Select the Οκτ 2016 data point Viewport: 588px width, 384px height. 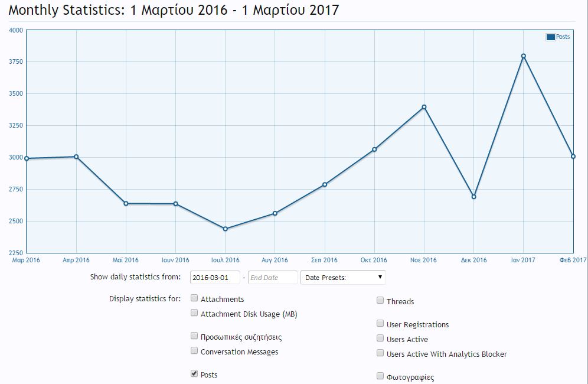(374, 149)
